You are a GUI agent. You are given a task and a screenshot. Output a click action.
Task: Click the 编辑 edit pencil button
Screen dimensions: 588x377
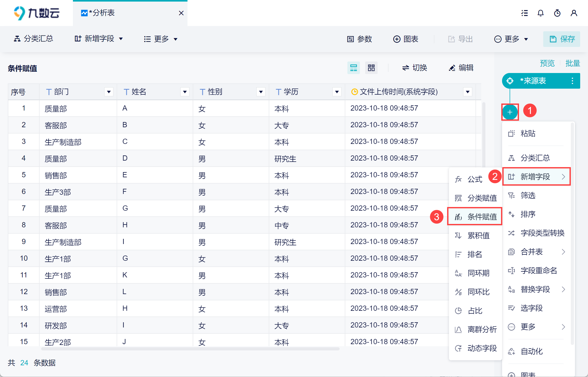click(x=461, y=68)
